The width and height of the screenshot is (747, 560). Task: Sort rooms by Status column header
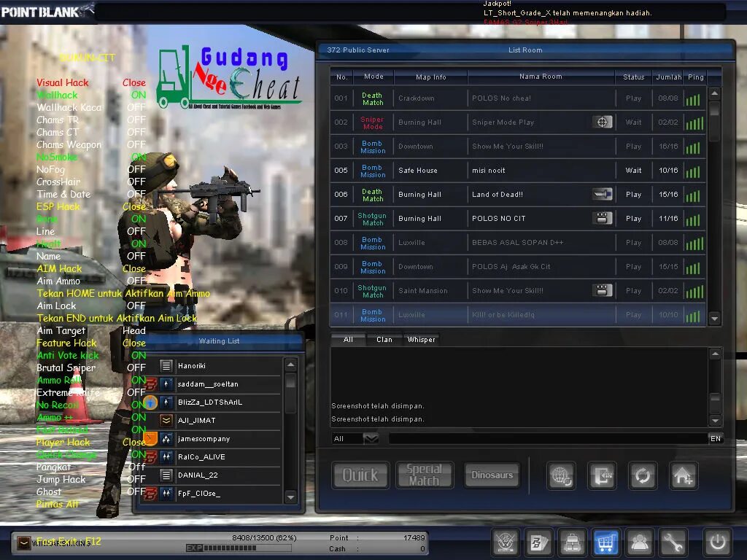tap(634, 77)
